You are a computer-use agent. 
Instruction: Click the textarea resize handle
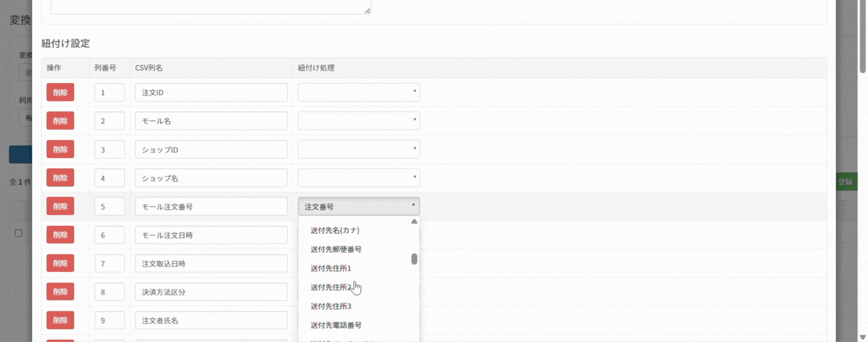[368, 11]
